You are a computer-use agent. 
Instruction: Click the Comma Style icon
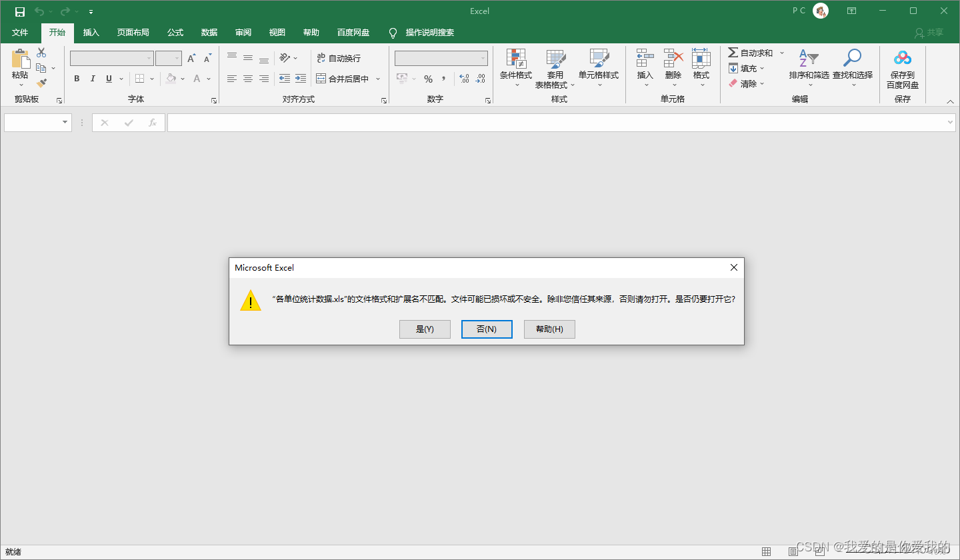click(x=443, y=79)
